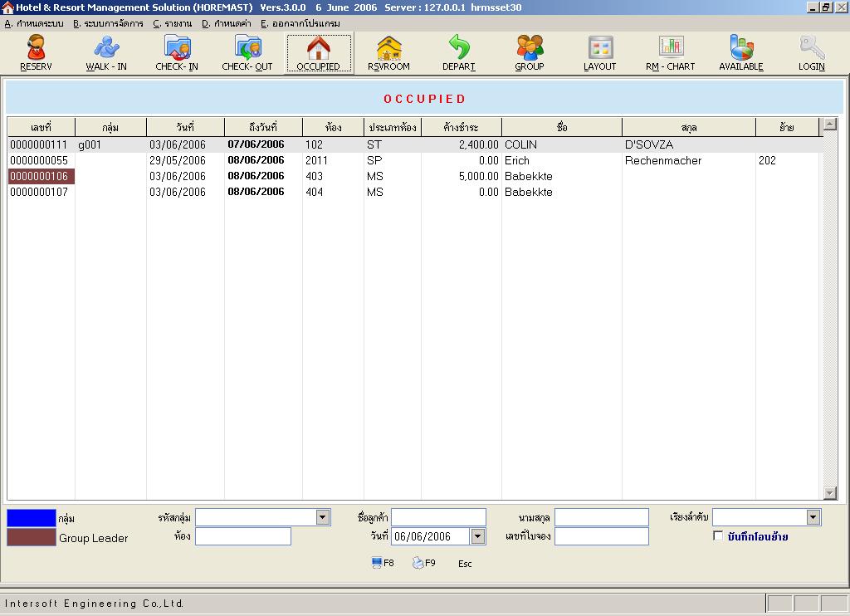This screenshot has width=850, height=616.
Task: Open the DEPART green arrow icon
Action: 459,52
